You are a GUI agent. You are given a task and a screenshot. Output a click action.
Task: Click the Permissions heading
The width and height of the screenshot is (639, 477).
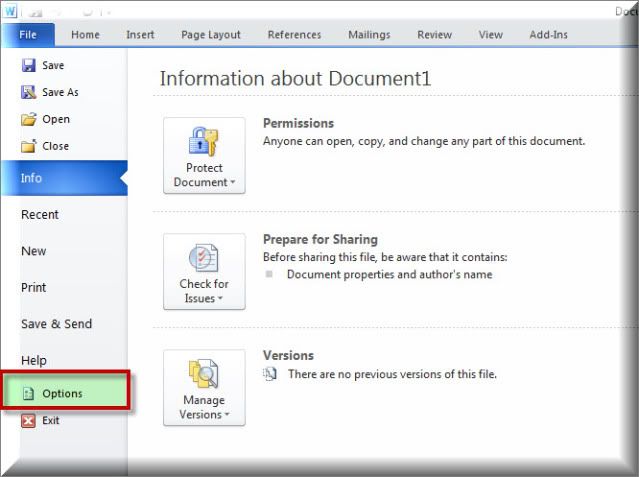(x=298, y=123)
